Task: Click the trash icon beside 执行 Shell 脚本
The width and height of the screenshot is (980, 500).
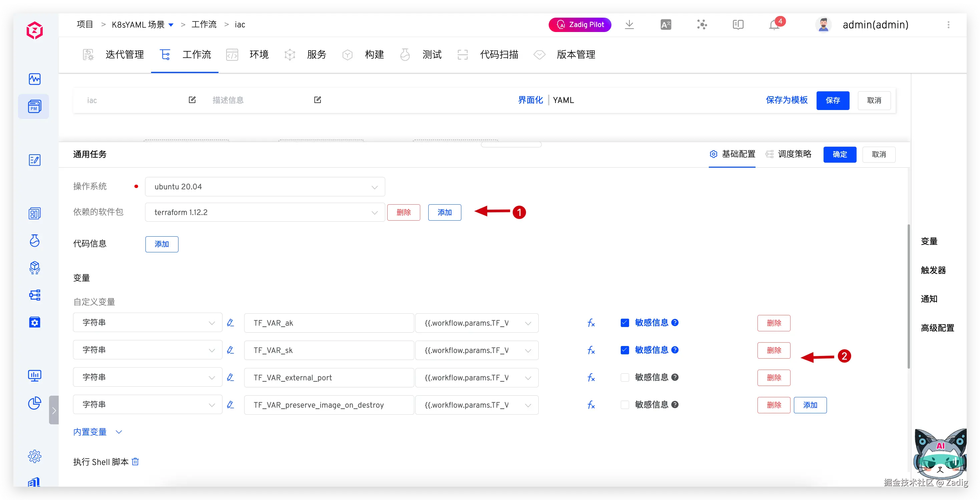Action: coord(135,462)
